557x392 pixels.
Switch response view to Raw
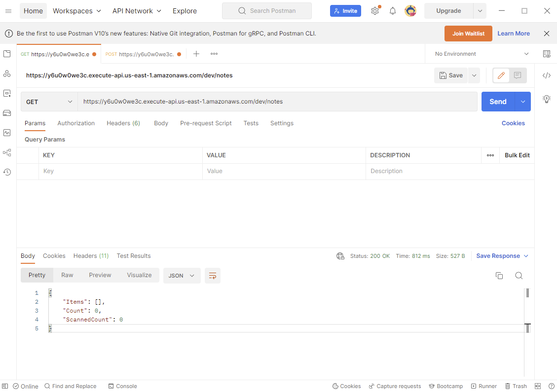pyautogui.click(x=67, y=275)
